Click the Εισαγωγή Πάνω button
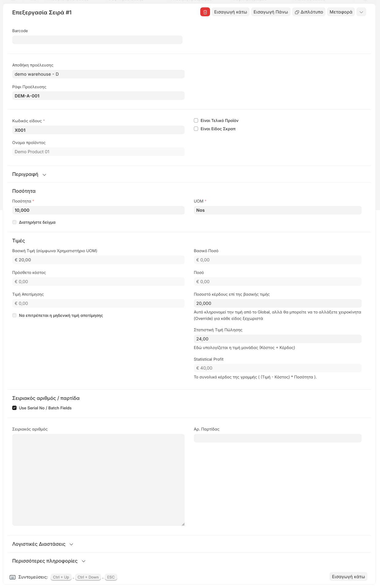Image resolution: width=380 pixels, height=588 pixels. pyautogui.click(x=271, y=12)
